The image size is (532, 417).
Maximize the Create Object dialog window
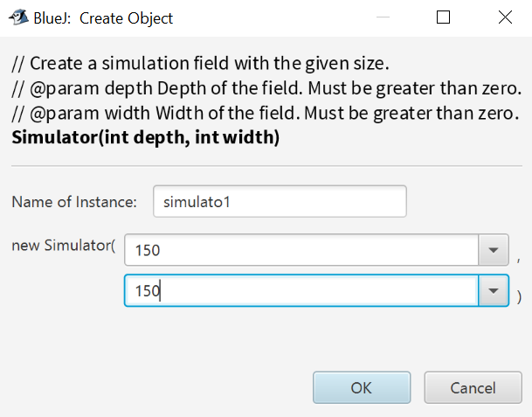443,17
